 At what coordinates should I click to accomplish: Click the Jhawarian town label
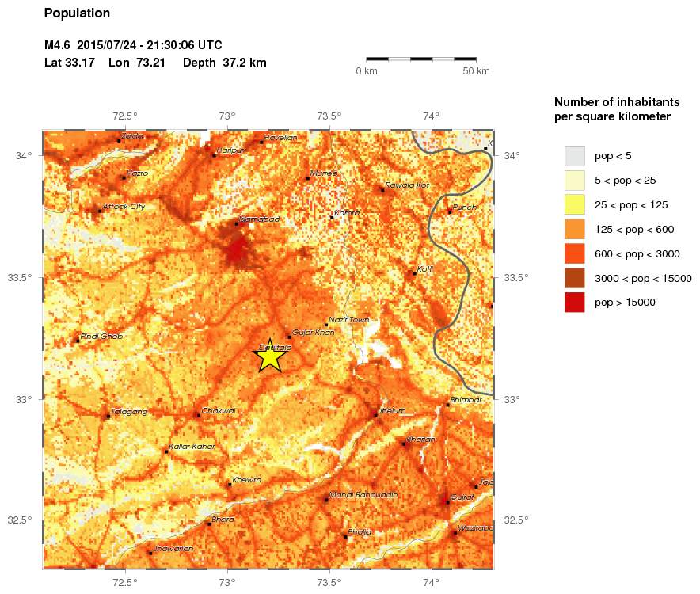point(173,548)
